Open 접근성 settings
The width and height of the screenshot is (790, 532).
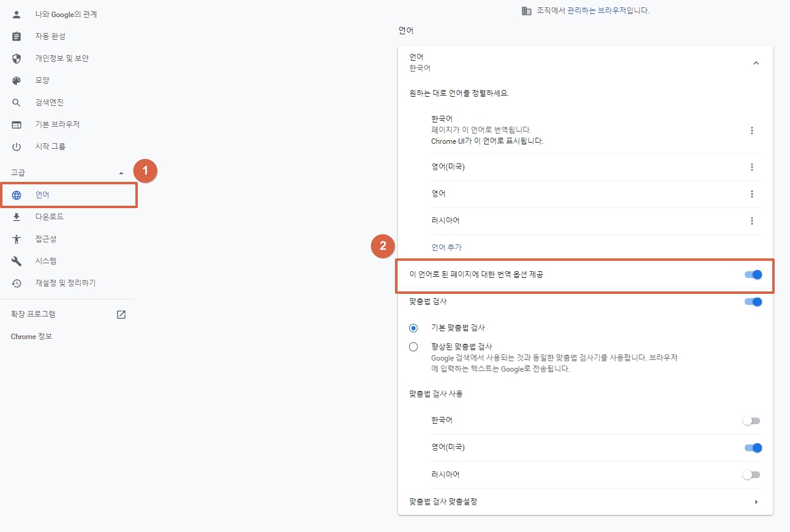(x=46, y=239)
